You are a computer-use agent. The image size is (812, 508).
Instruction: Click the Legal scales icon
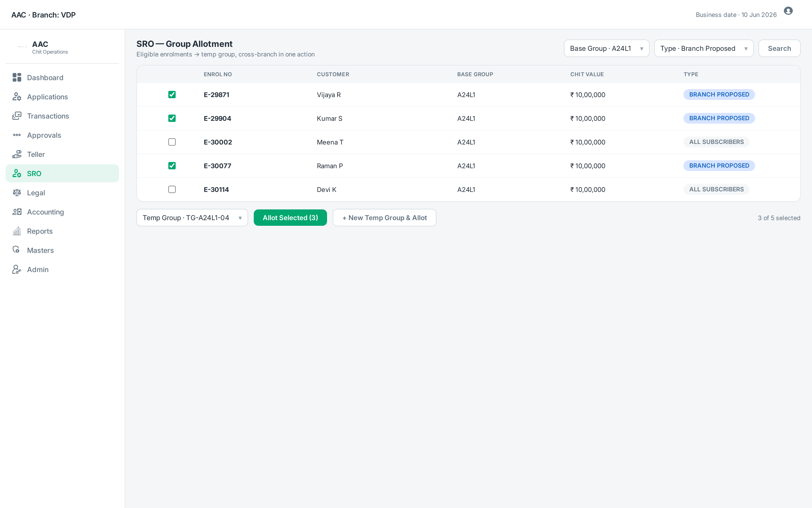tap(17, 192)
